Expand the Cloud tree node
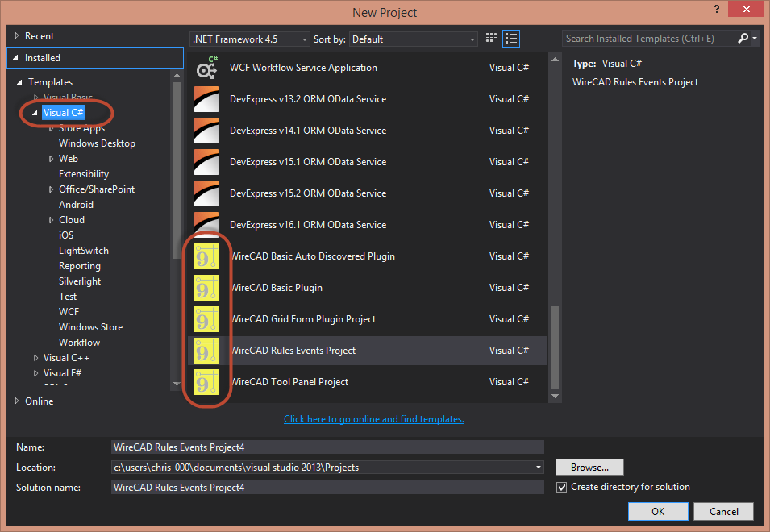 tap(51, 220)
